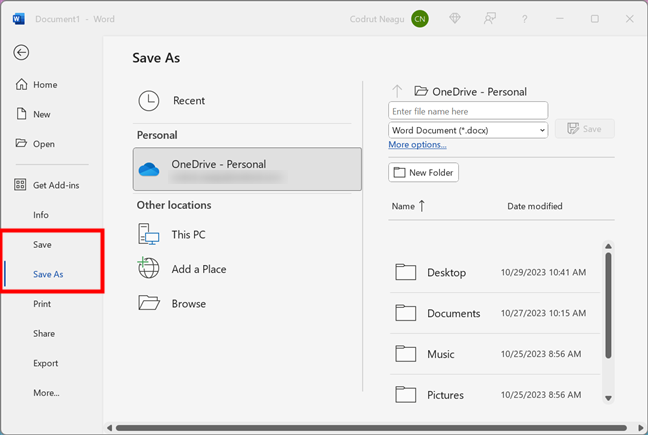Open the More options link
Viewport: 648px width, 435px height.
coord(417,145)
